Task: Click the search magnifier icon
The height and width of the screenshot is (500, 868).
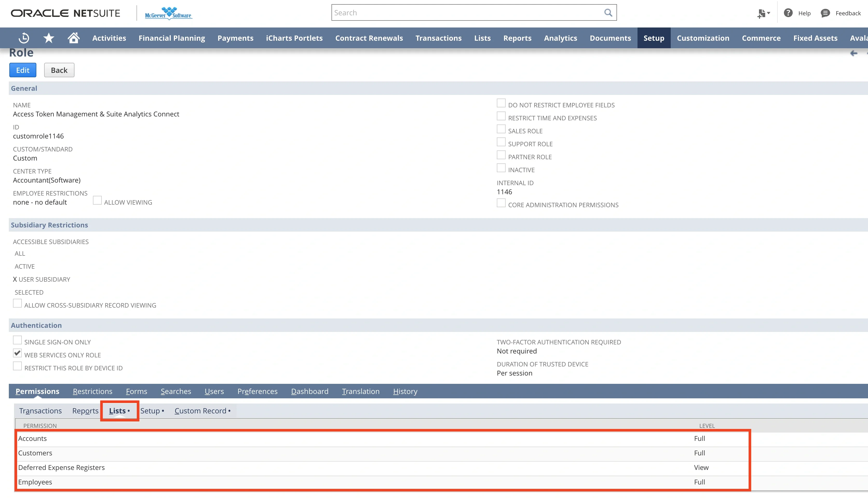Action: 608,12
